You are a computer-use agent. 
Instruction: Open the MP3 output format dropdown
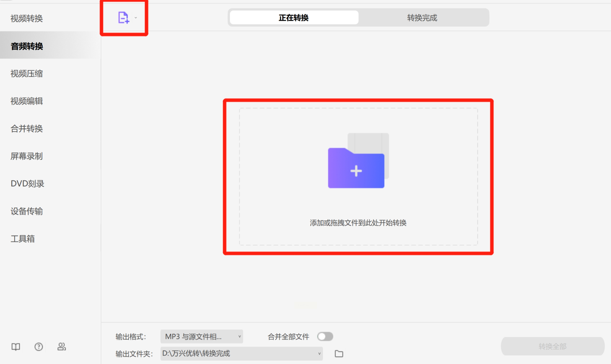click(202, 337)
